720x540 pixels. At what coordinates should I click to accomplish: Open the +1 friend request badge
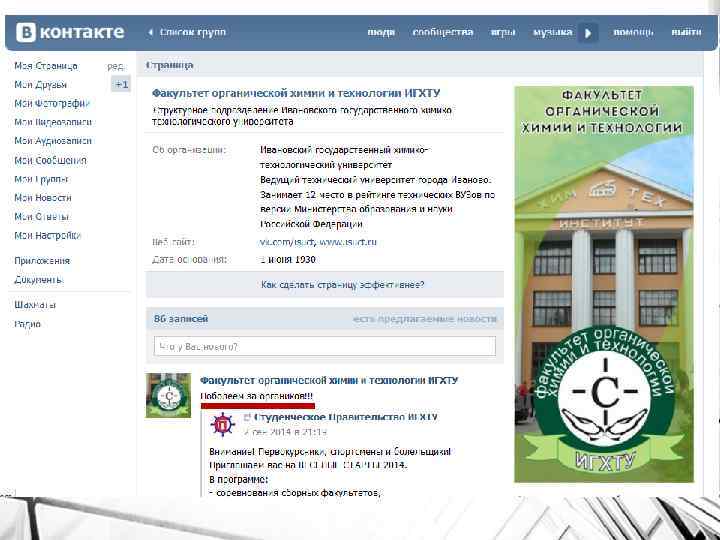[121, 84]
